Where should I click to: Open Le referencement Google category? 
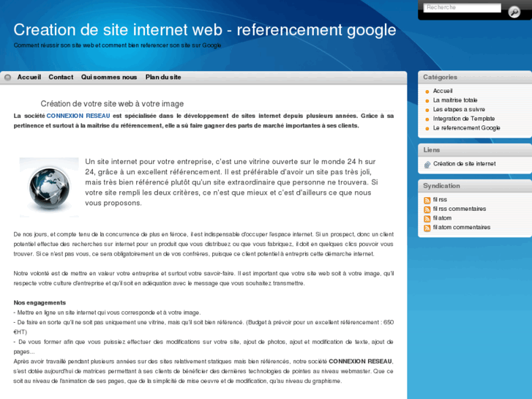467,128
